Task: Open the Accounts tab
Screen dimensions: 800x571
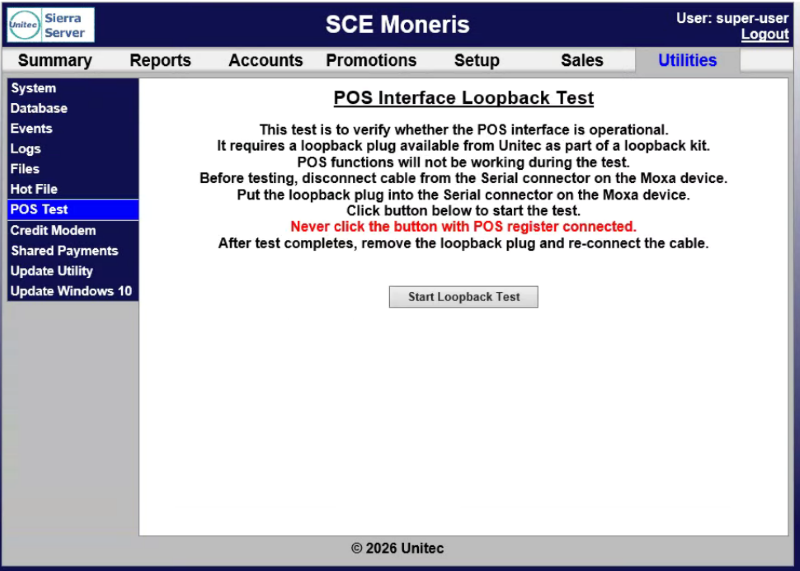Action: pyautogui.click(x=265, y=60)
